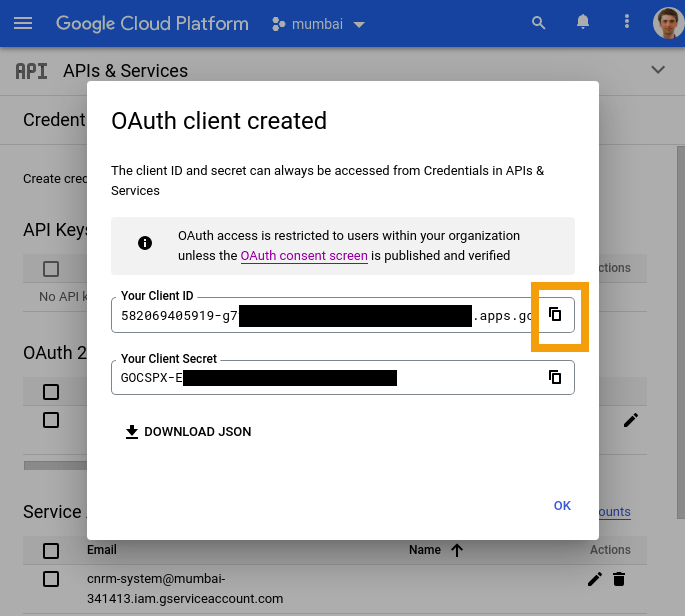Edit the cnrm-system service account

pos(595,579)
